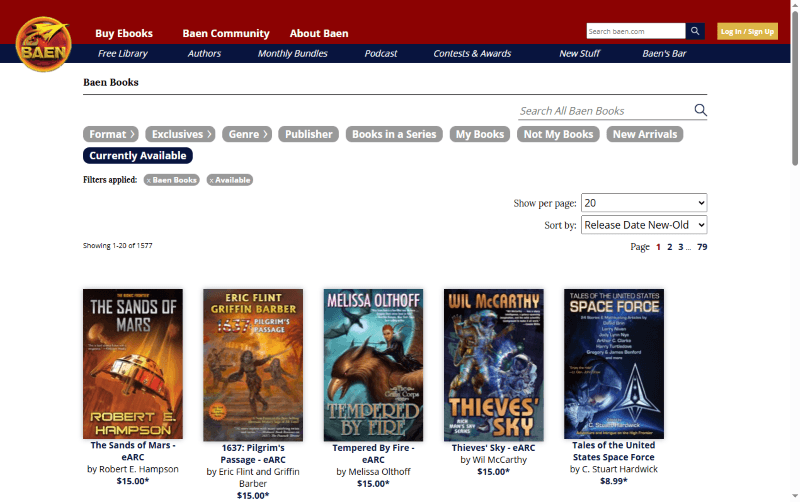The width and height of the screenshot is (800, 502).
Task: Open Tempered By Fire cover
Action: 373,365
